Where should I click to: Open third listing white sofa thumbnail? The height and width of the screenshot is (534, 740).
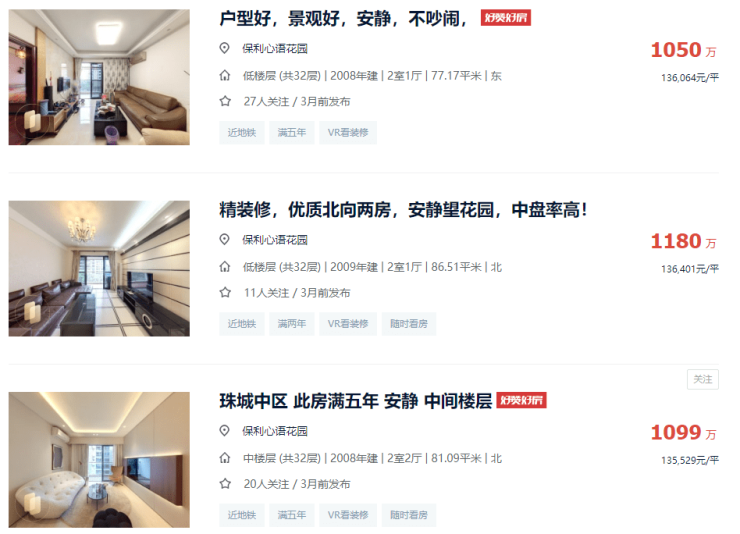[99, 459]
